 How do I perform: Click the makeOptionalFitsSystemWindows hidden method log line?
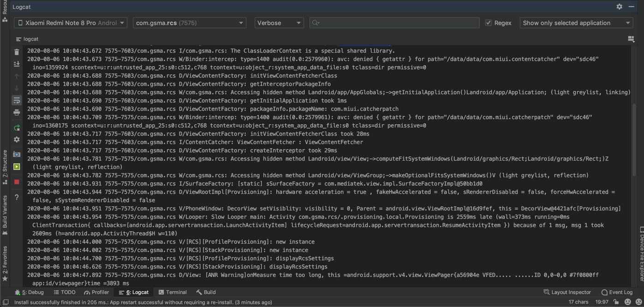[308, 175]
